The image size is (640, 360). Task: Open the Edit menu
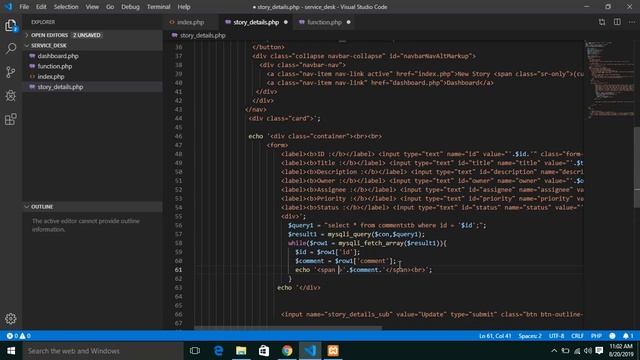(x=41, y=7)
